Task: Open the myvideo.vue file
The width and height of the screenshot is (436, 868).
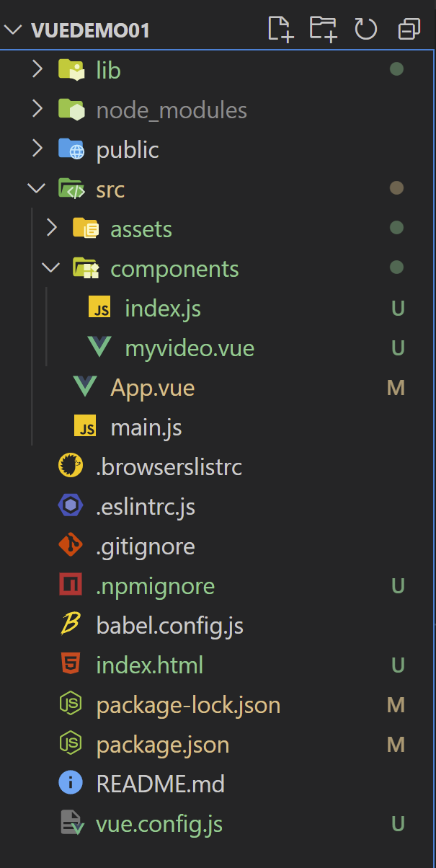Action: [x=190, y=349]
